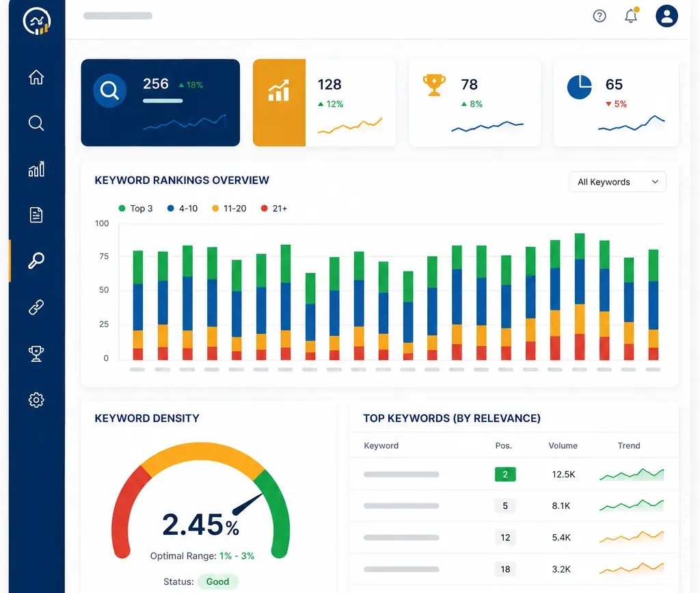700x593 pixels.
Task: Click the 12.5K volume cell
Action: [x=563, y=474]
